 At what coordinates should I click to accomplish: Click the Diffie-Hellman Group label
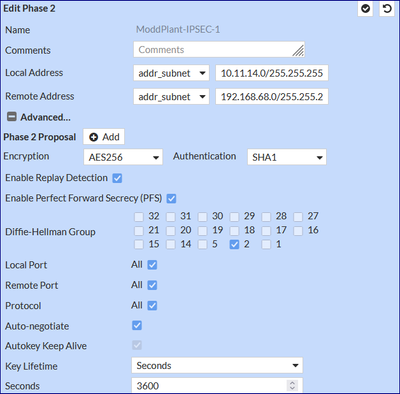point(50,232)
